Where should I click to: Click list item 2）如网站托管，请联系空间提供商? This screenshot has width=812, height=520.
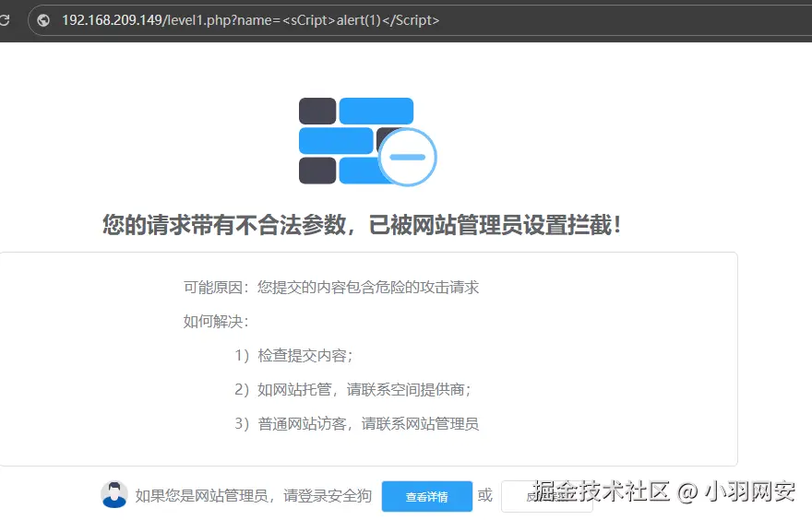pos(352,390)
